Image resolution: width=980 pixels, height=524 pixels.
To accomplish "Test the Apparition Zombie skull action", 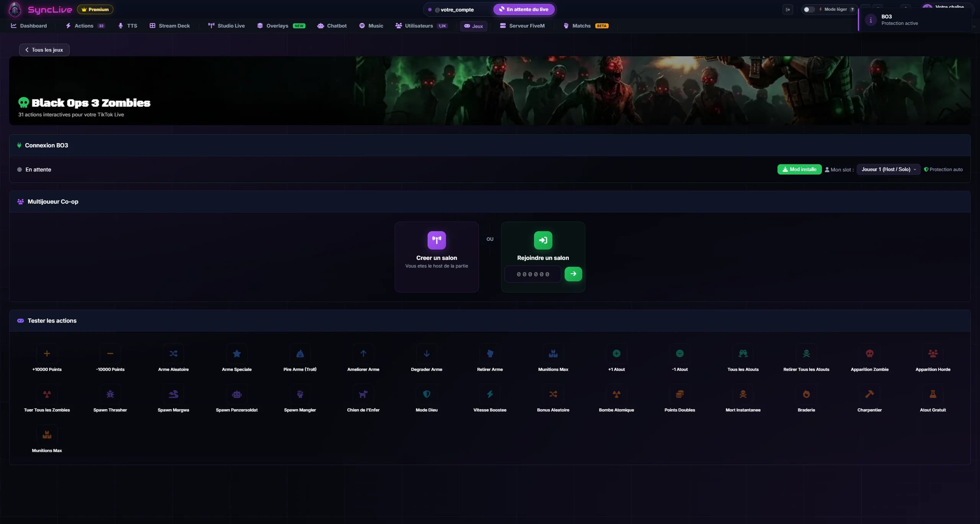I will coord(870,354).
